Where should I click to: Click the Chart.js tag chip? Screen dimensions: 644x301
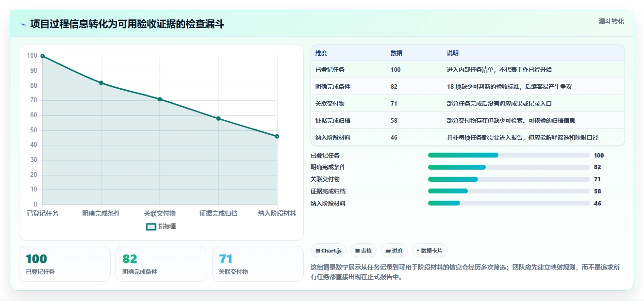coord(329,251)
